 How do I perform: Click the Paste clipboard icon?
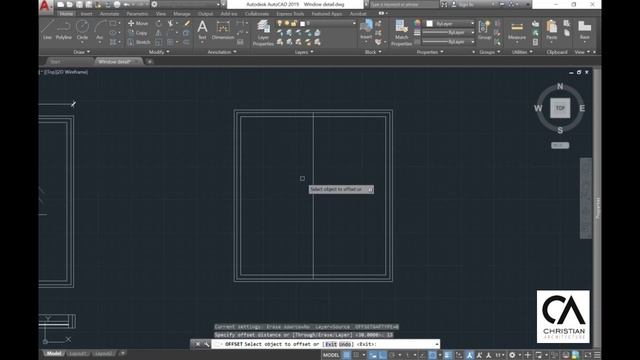click(551, 30)
